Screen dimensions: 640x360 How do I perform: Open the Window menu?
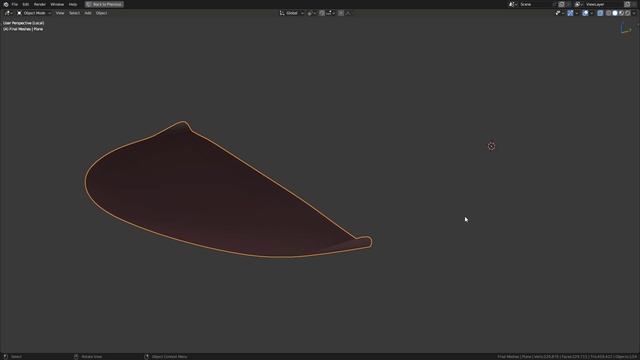tap(57, 4)
